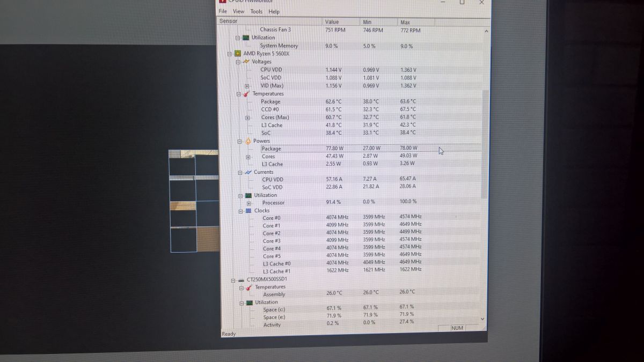Click the CT250MX500SSD1 drive icon

pyautogui.click(x=241, y=280)
